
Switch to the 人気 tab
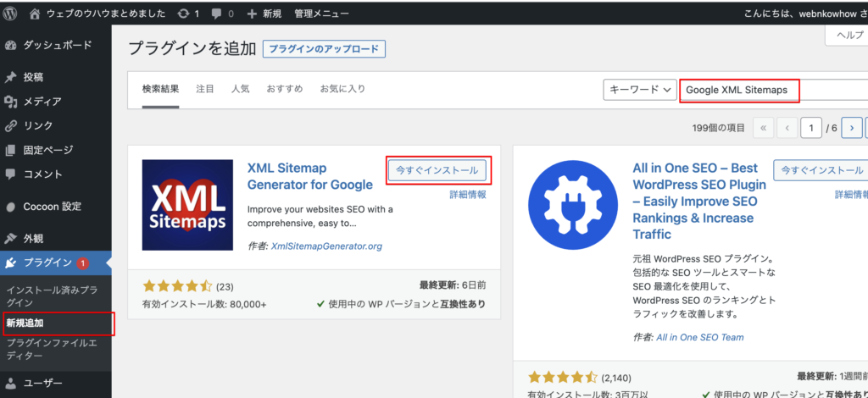coord(240,88)
